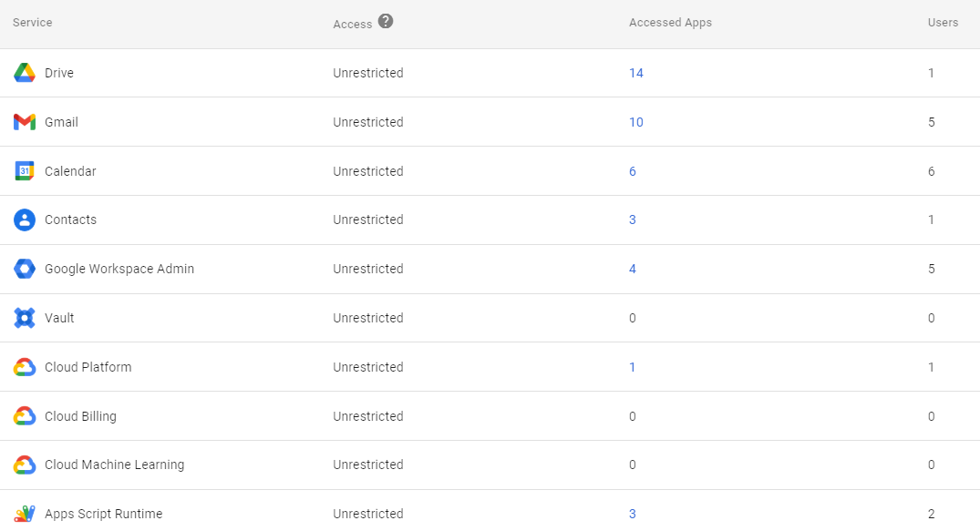Click the Contacts service icon

(x=24, y=220)
